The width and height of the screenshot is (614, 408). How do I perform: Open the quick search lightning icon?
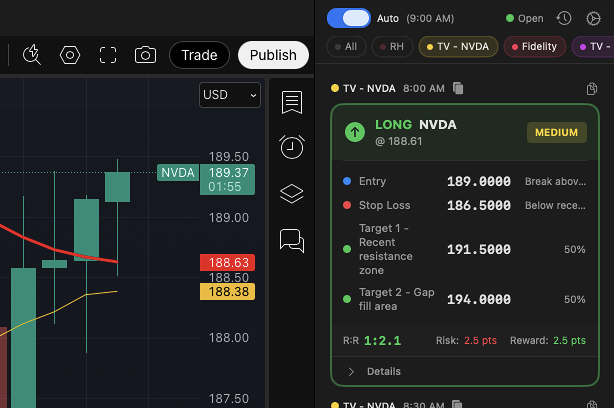31,55
